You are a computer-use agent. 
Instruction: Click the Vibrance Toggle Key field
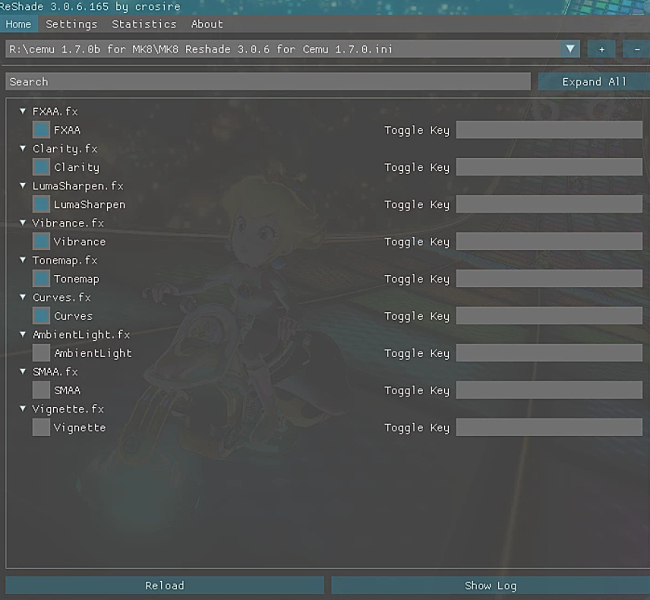pyautogui.click(x=549, y=241)
